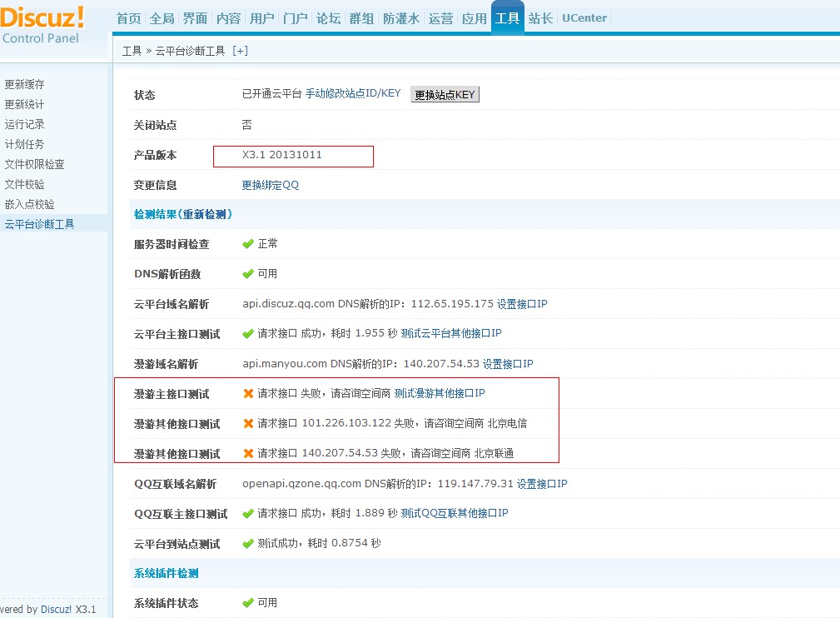Go to the 应用 navigation tab
The height and width of the screenshot is (618, 840).
click(474, 18)
